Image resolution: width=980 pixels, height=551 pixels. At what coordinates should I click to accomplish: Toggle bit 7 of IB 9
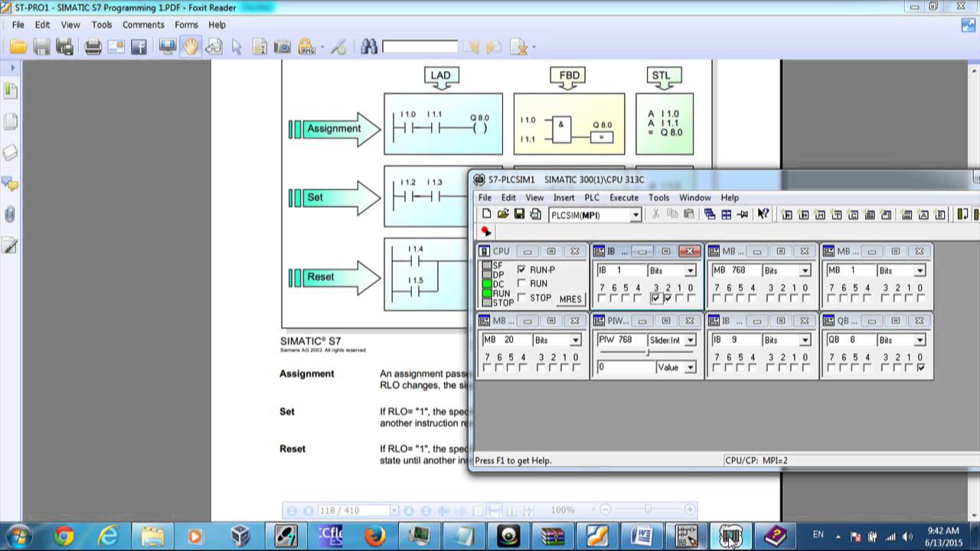coord(717,368)
